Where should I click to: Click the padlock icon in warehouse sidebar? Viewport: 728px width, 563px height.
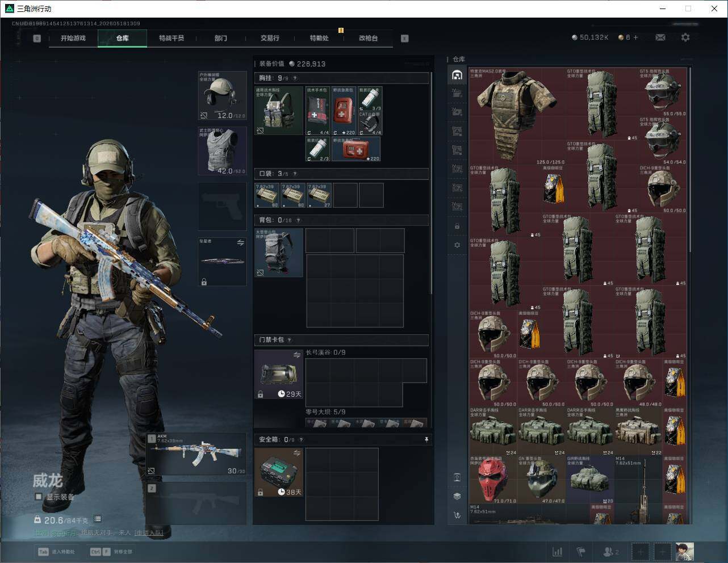pyautogui.click(x=457, y=226)
